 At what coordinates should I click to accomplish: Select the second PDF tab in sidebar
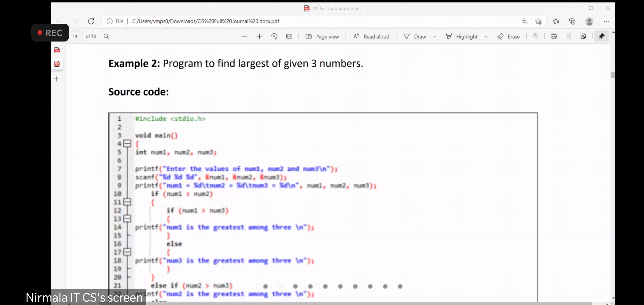click(x=57, y=64)
